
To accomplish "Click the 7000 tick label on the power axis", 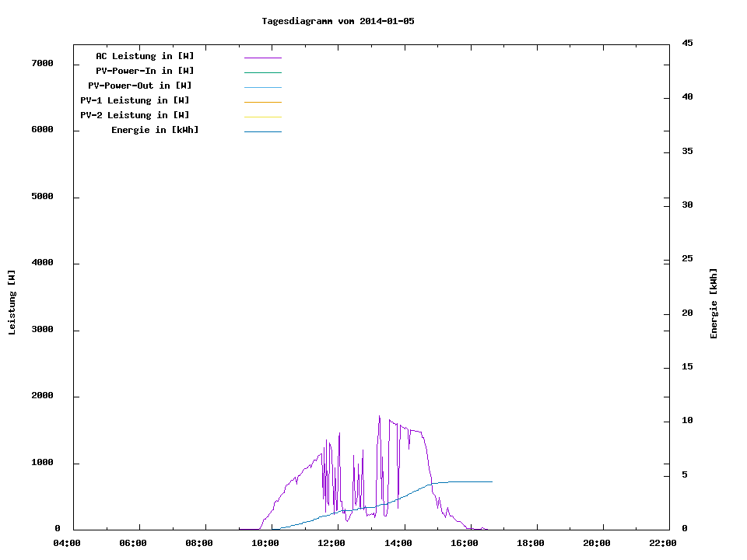I will (x=42, y=63).
